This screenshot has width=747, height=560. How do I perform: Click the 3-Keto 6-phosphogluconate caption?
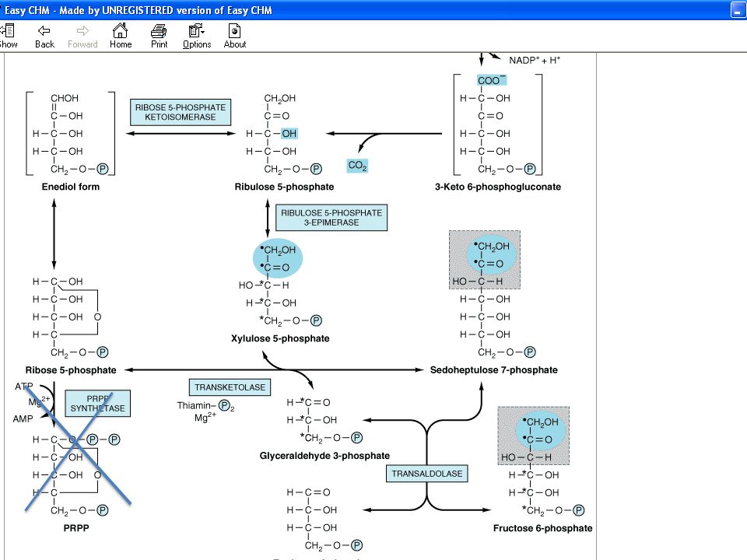point(498,187)
